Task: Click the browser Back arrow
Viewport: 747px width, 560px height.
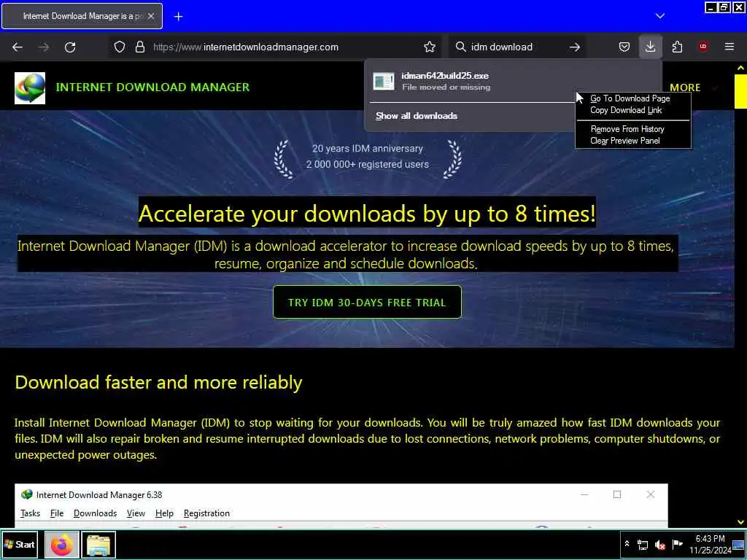Action: (x=18, y=47)
